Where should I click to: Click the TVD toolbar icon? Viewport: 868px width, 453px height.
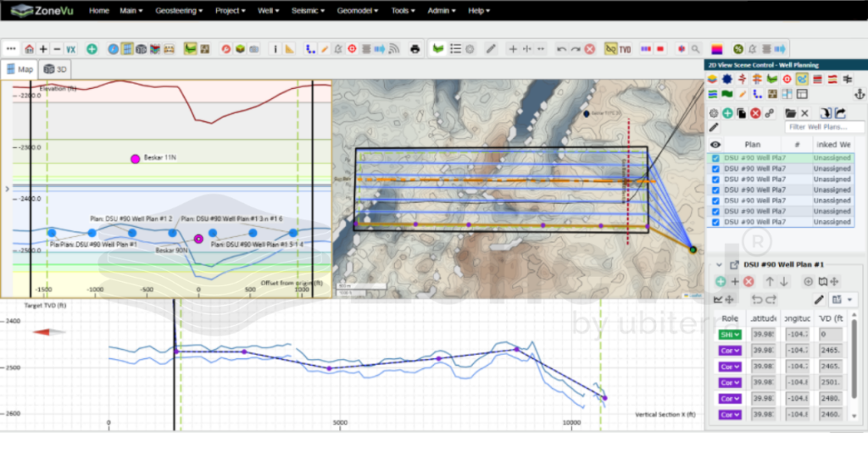point(626,49)
